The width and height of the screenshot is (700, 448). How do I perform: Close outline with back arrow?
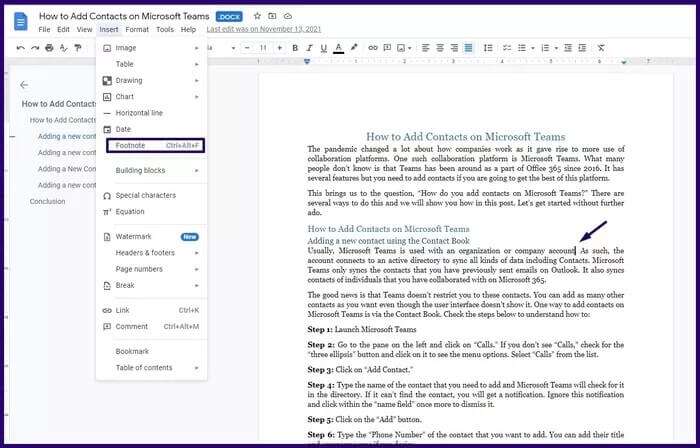(x=24, y=85)
